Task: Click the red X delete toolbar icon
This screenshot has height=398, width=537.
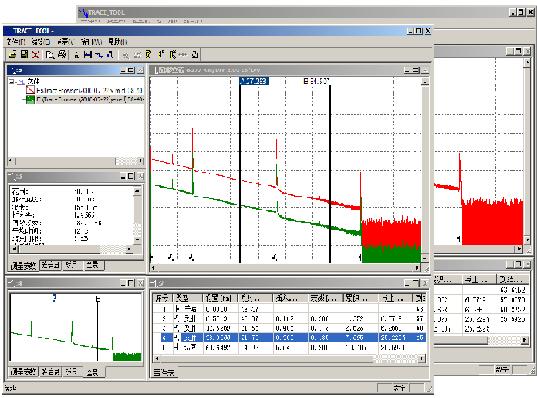Action: click(35, 54)
